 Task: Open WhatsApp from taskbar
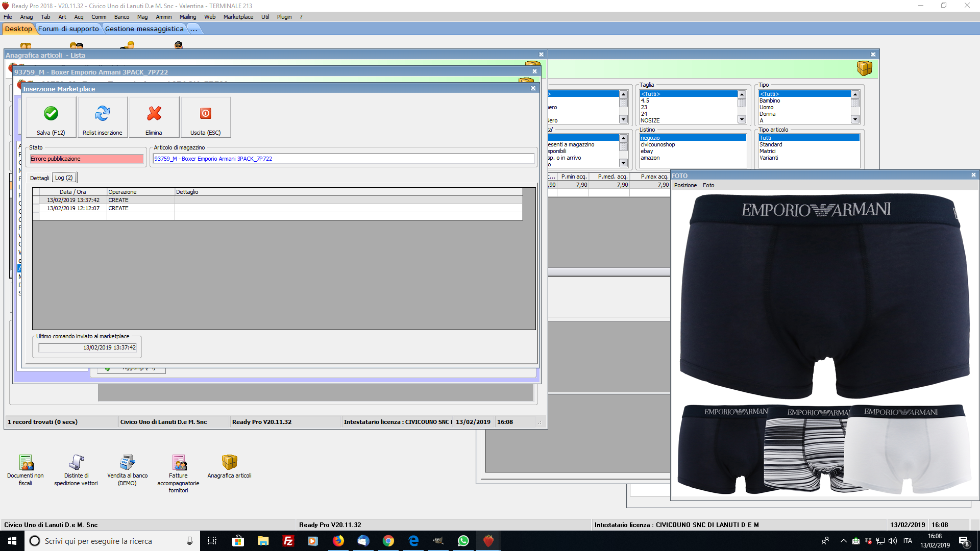tap(463, 541)
